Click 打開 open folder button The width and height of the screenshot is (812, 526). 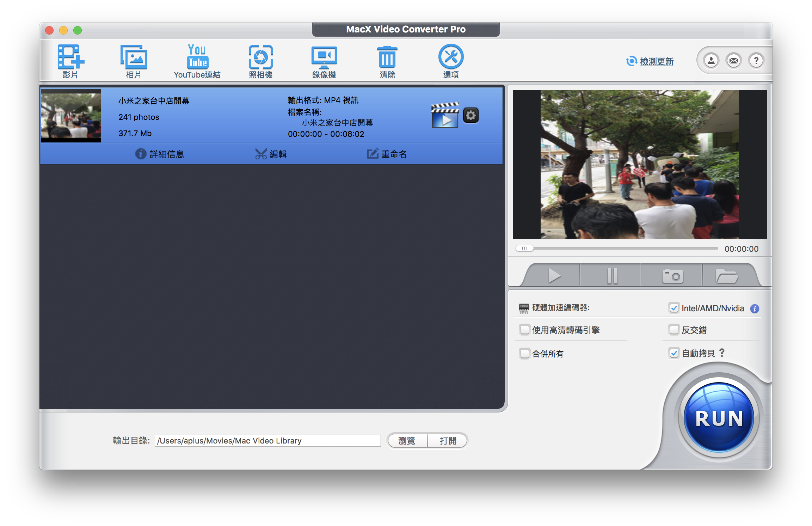coord(448,441)
